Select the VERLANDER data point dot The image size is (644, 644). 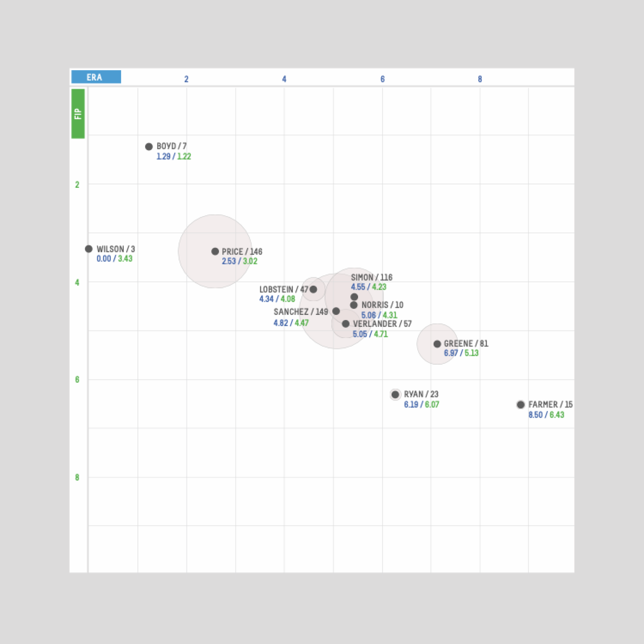pyautogui.click(x=346, y=324)
